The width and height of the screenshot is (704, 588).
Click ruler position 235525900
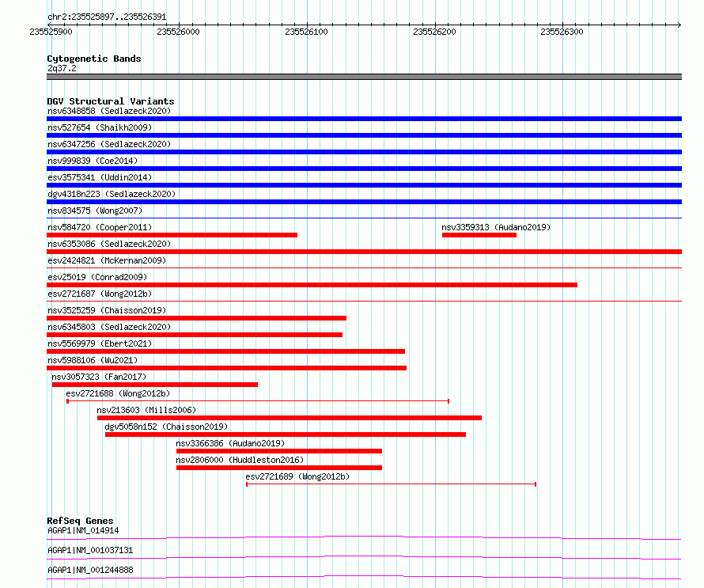click(51, 32)
